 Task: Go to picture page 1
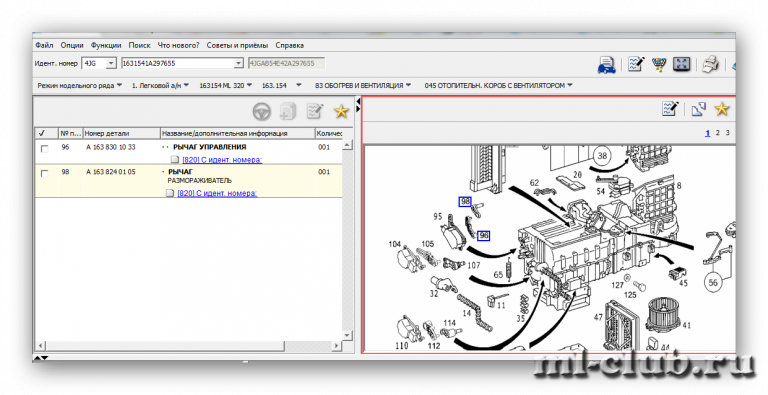pyautogui.click(x=707, y=133)
